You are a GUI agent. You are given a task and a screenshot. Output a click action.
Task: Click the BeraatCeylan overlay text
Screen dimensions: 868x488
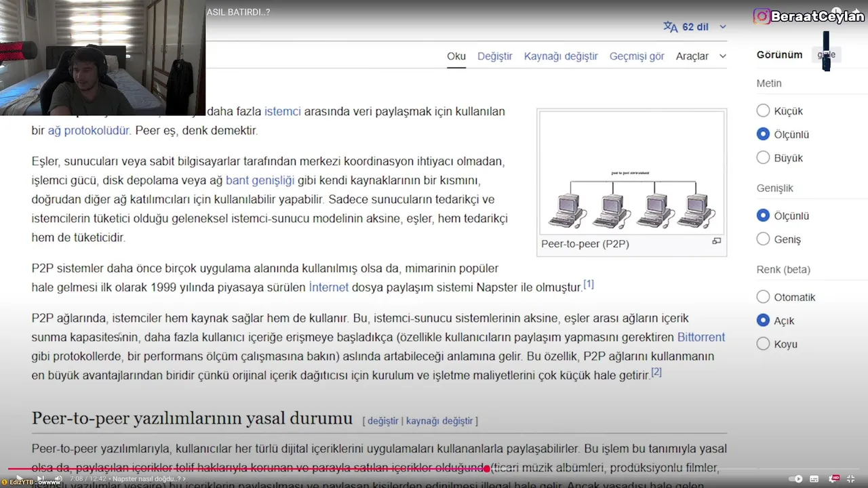(817, 17)
